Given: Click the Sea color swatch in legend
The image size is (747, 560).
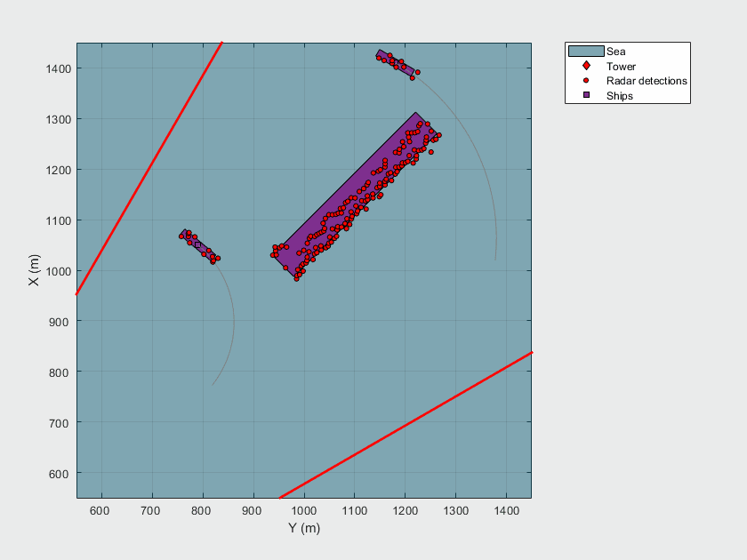Looking at the screenshot, I should tap(586, 52).
